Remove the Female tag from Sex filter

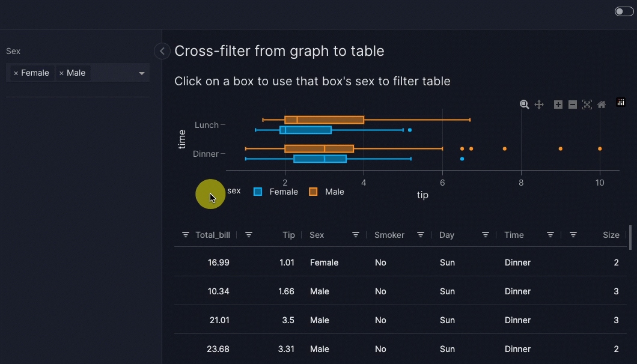pyautogui.click(x=16, y=73)
